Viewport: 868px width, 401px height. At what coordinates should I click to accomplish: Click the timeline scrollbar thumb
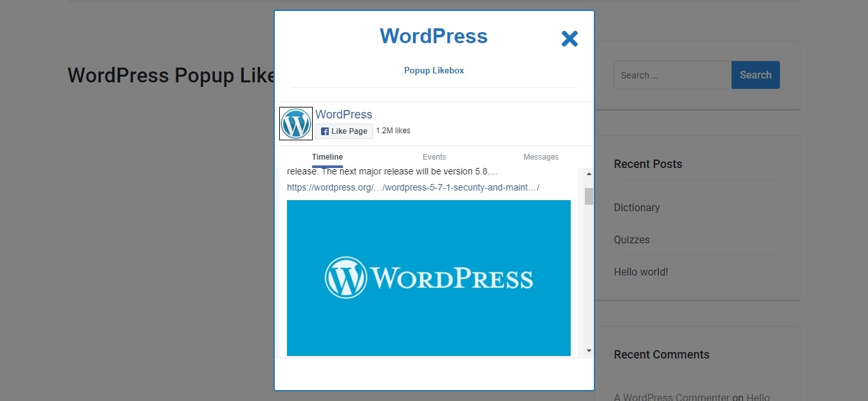(x=589, y=196)
